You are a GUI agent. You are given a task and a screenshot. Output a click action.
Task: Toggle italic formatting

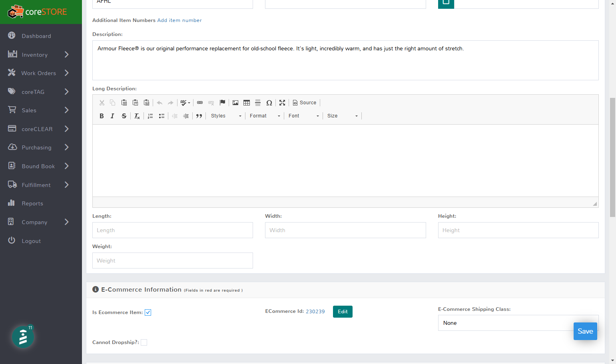112,116
